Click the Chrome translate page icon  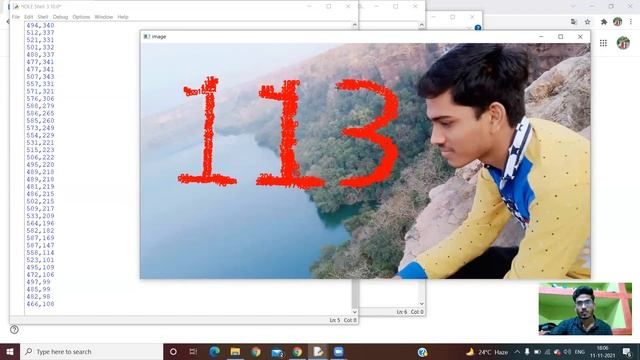[574, 22]
